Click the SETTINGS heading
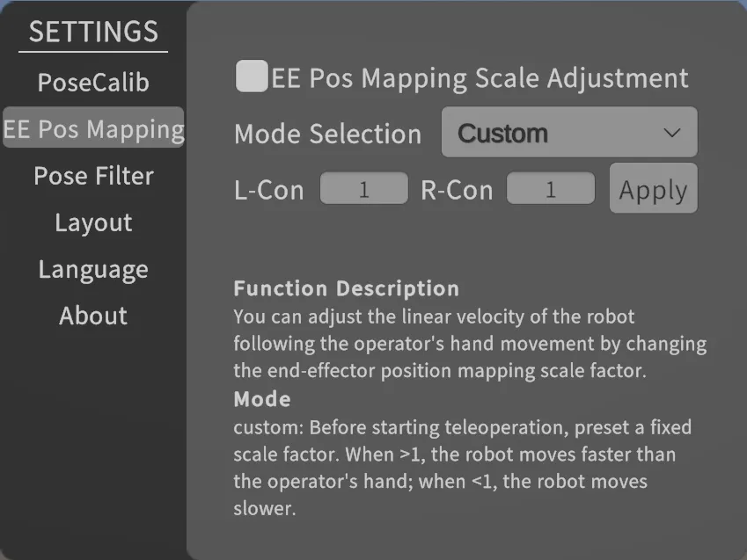Viewport: 747px width, 560px height. tap(92, 33)
